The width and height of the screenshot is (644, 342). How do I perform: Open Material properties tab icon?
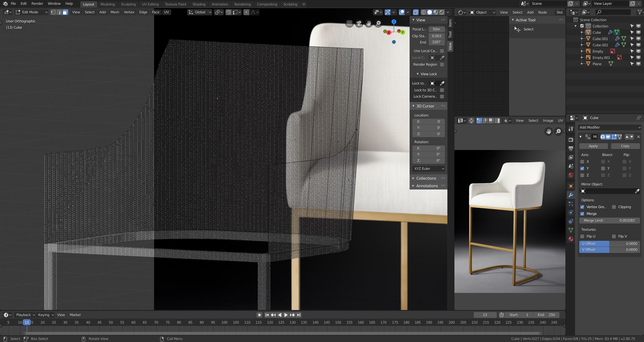pos(571,239)
